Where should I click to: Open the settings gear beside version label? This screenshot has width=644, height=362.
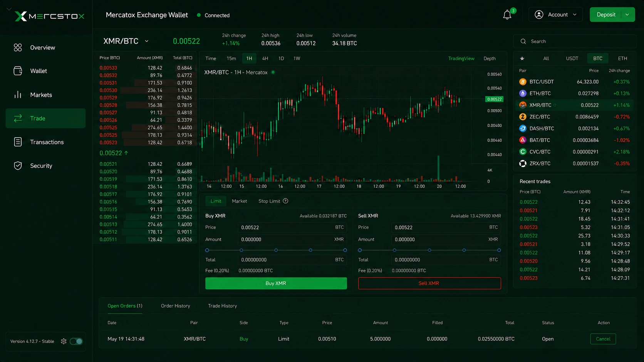(64, 341)
